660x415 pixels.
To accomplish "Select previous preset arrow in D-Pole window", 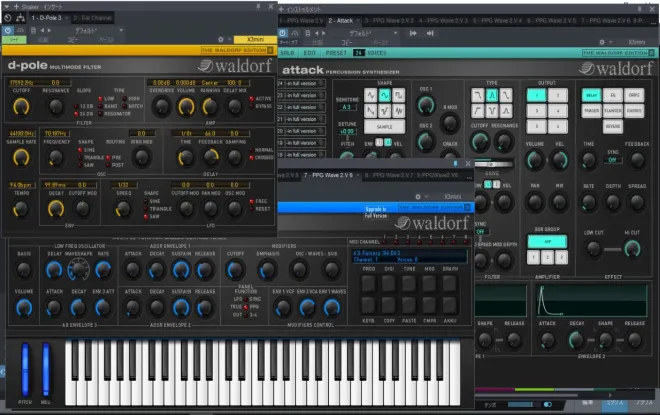I will [42, 30].
